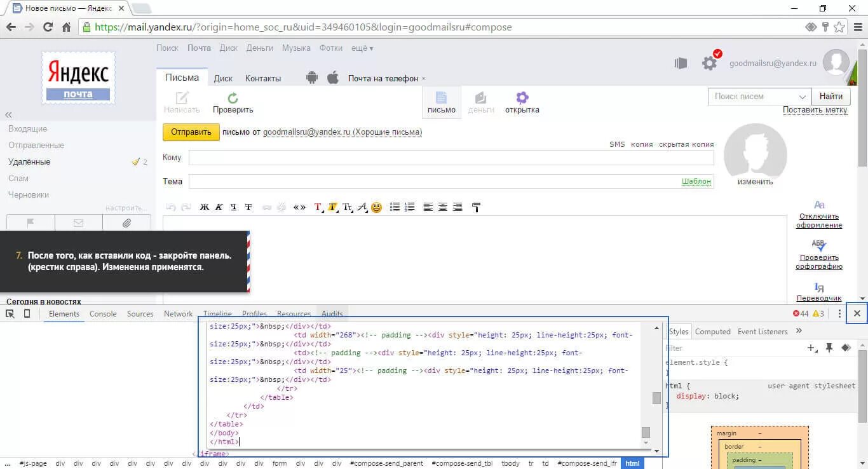This screenshot has width=868, height=469.
Task: Open mail settings gear icon
Action: [x=710, y=63]
